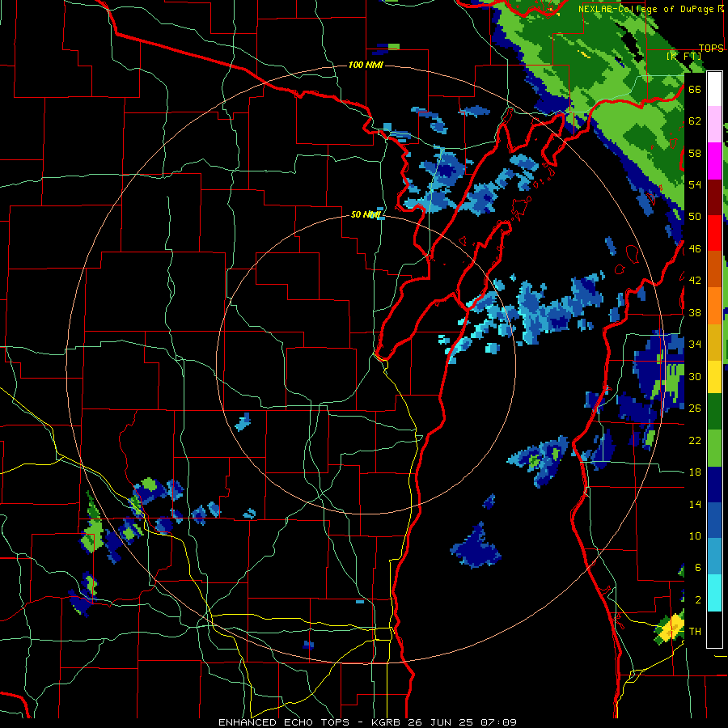Choose the cyan legend swatch
The image size is (728, 728).
(714, 593)
